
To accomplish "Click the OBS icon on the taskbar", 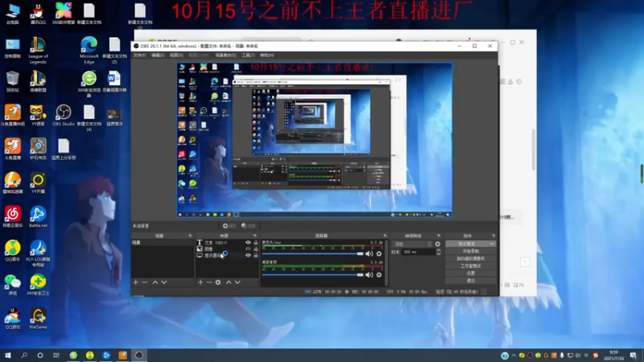I will click(x=138, y=356).
